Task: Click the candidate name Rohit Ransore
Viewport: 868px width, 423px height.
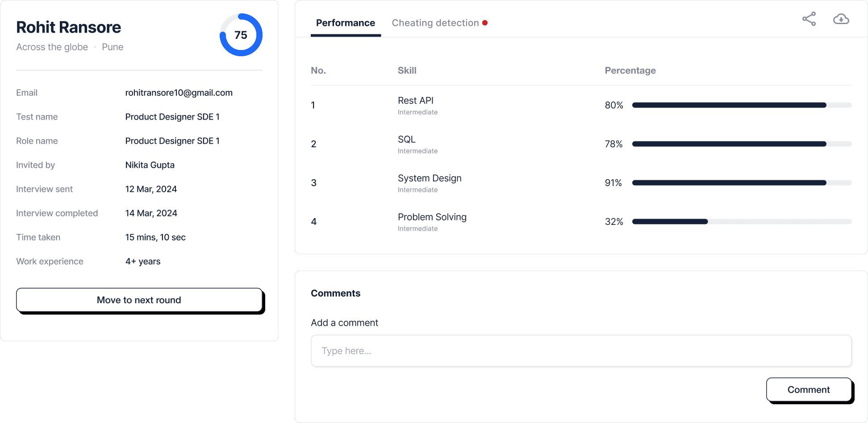Action: point(69,27)
